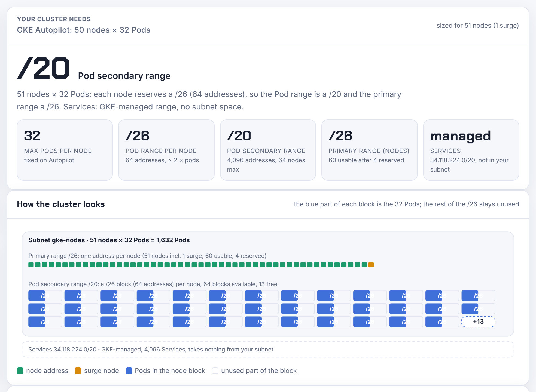Click '64 addresses, ≥ 2 × pods' text
This screenshot has height=392, width=536.
tap(162, 160)
